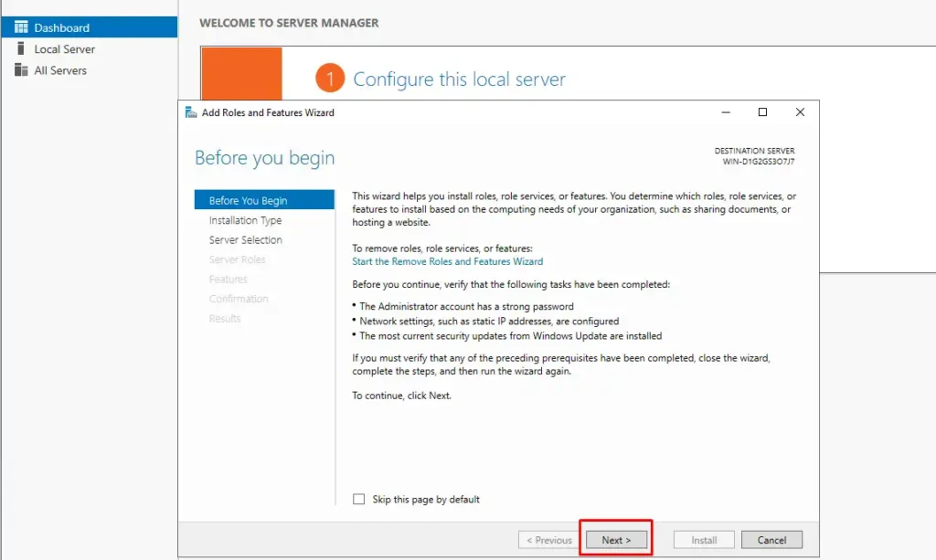Click the 'WIN-D1G2GS3O7J7' destination server name
The width and height of the screenshot is (936, 560).
(758, 162)
